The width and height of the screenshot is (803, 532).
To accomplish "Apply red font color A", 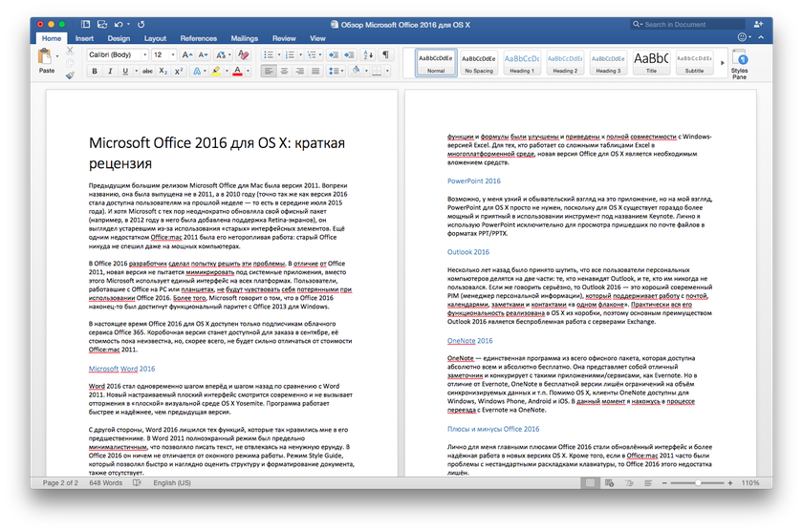I will point(237,71).
